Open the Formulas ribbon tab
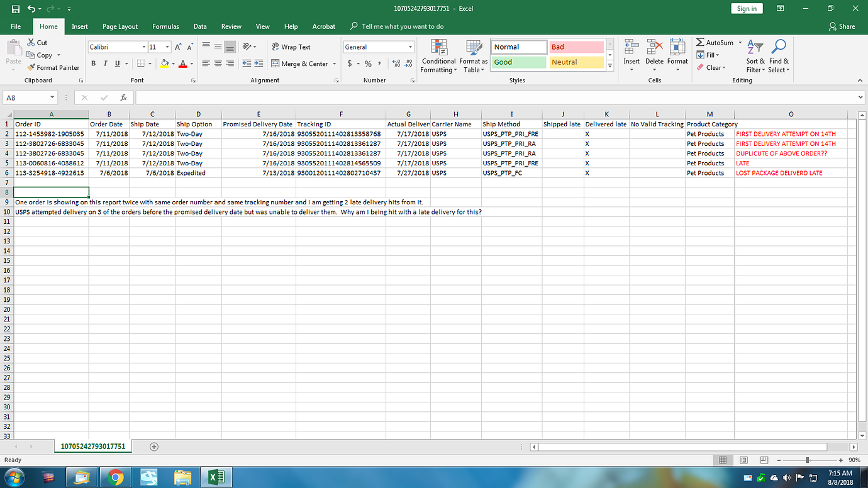 [165, 26]
